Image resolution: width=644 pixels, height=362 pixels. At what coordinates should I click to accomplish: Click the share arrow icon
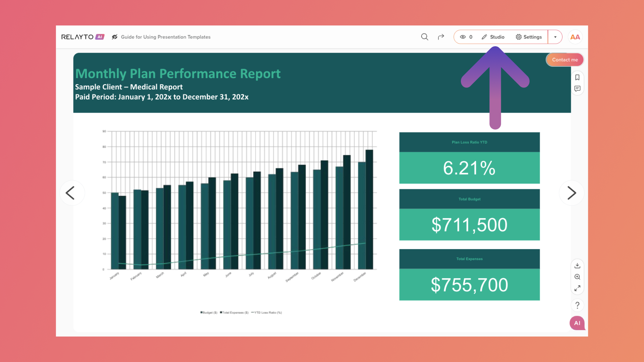pyautogui.click(x=441, y=37)
